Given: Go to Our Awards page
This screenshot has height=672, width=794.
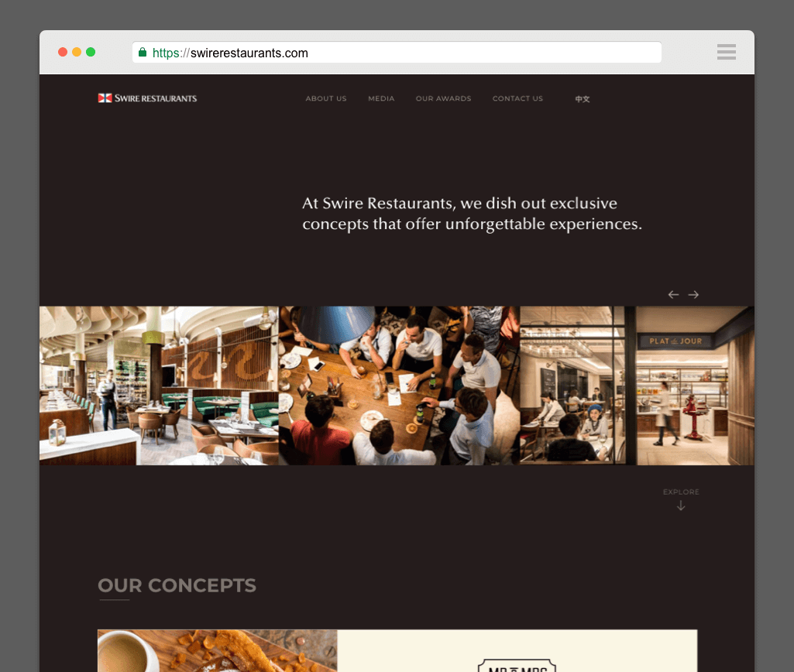Looking at the screenshot, I should [444, 98].
